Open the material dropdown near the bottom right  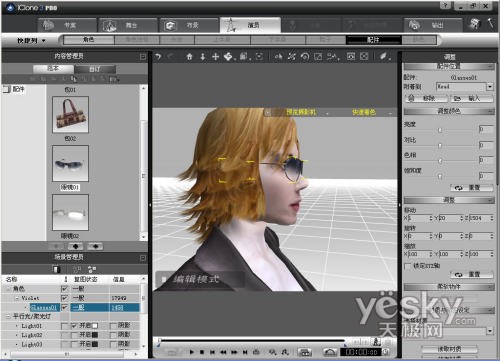490,331
